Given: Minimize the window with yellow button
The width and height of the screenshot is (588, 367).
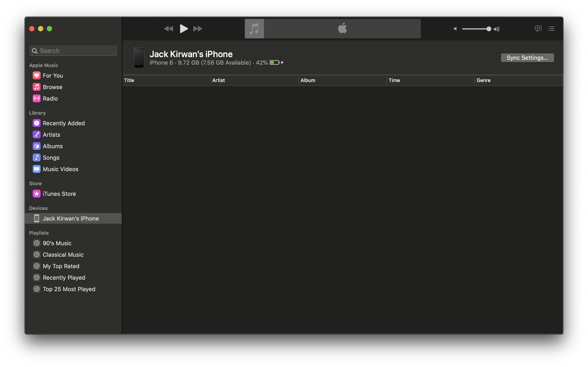Looking at the screenshot, I should click(41, 29).
